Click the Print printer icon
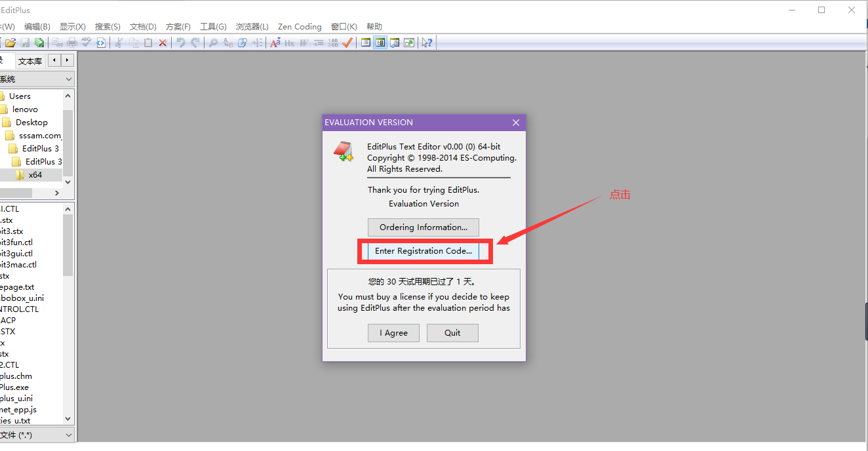The image size is (868, 451). click(x=72, y=43)
